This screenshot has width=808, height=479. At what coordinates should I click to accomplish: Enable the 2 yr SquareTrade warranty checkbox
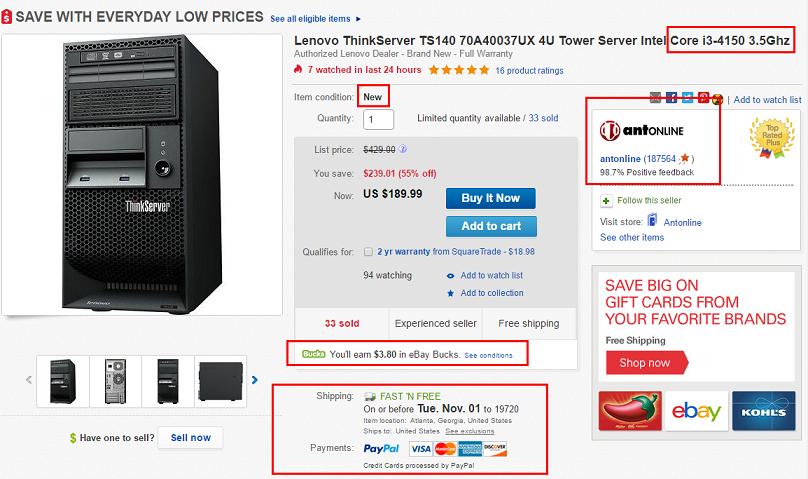click(370, 252)
